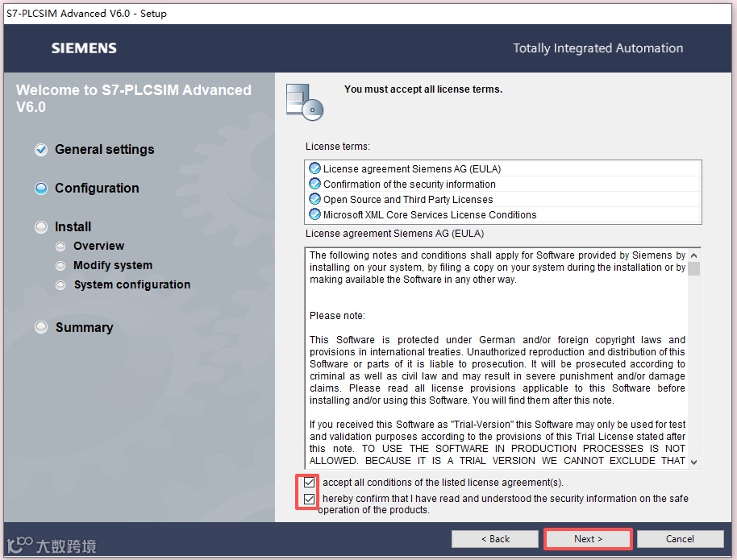Click the Configuration step indicator icon
Viewport: 737px width, 560px height.
41,189
